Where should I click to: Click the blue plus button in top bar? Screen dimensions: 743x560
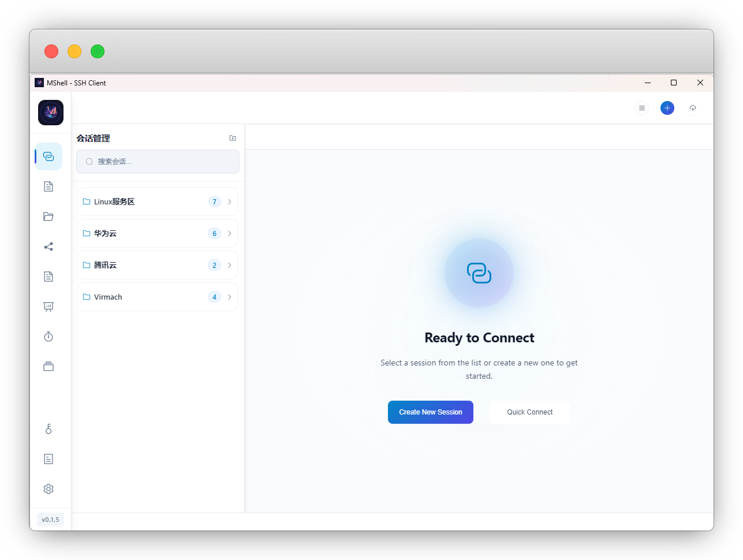pyautogui.click(x=667, y=108)
